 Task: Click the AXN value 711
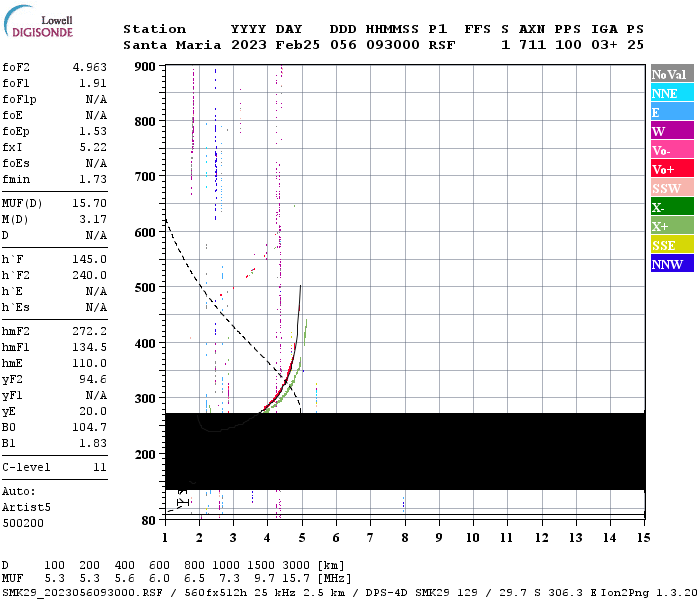[532, 45]
